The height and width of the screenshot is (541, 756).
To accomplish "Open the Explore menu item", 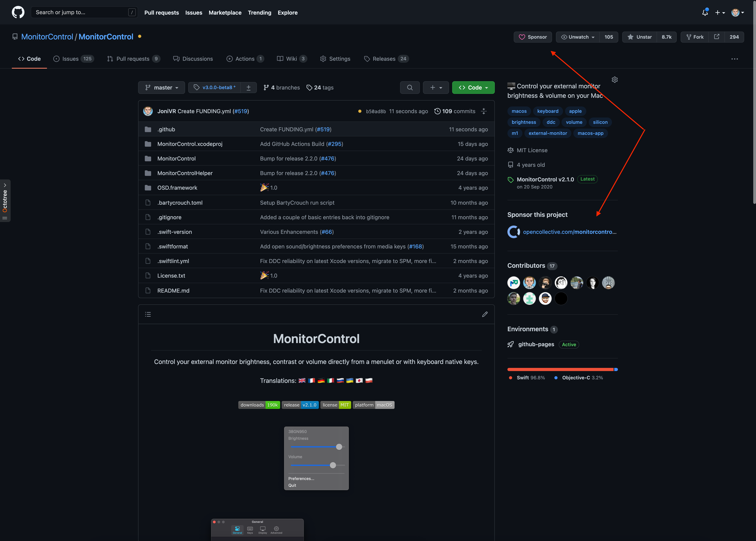I will coord(287,13).
